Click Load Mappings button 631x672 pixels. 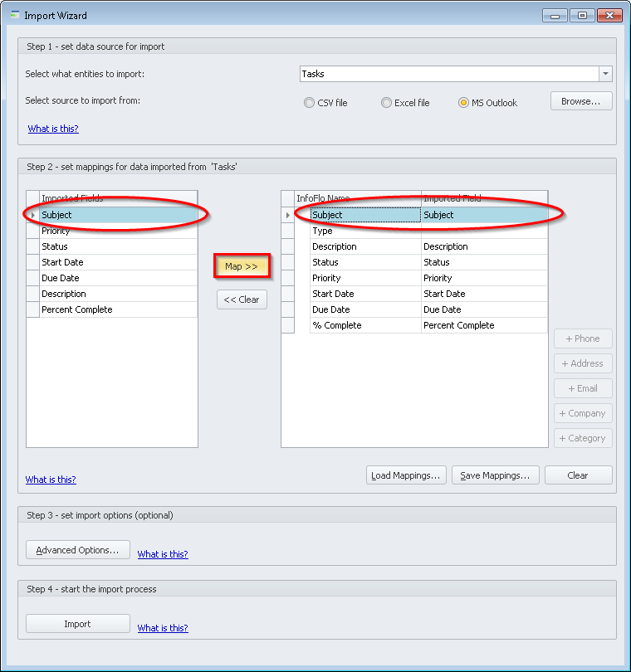pyautogui.click(x=406, y=475)
